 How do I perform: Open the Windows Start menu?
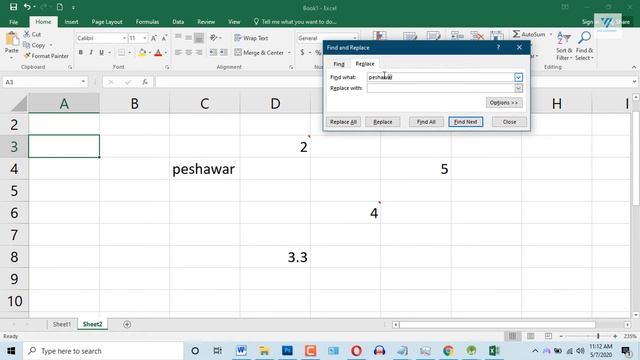(11, 351)
